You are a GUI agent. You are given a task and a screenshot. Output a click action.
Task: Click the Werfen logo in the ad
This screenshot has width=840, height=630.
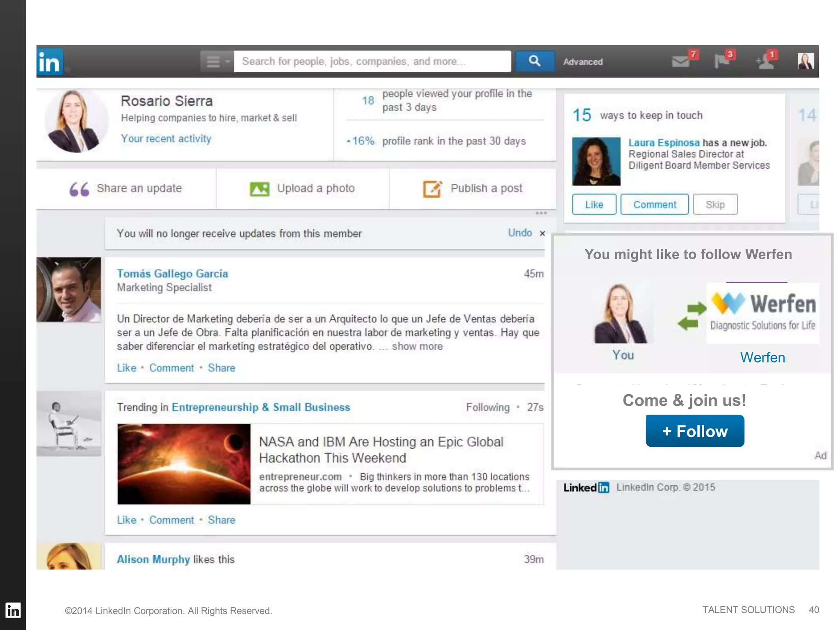[762, 313]
